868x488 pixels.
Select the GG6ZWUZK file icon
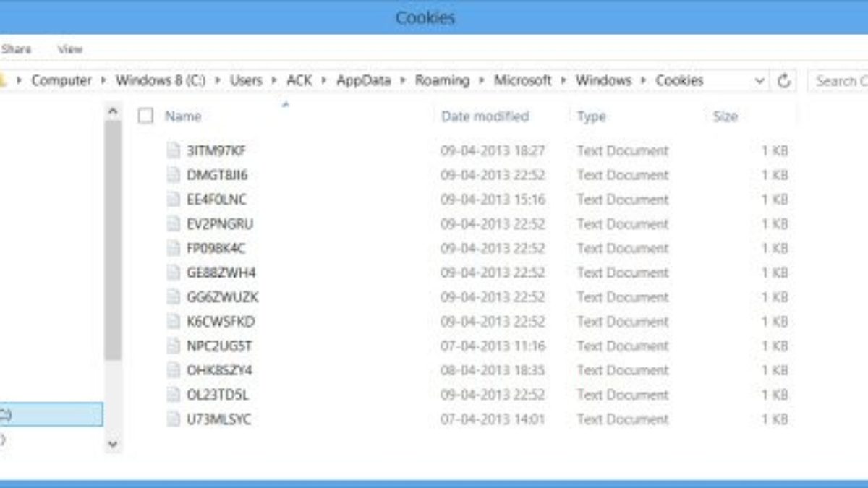tap(173, 297)
